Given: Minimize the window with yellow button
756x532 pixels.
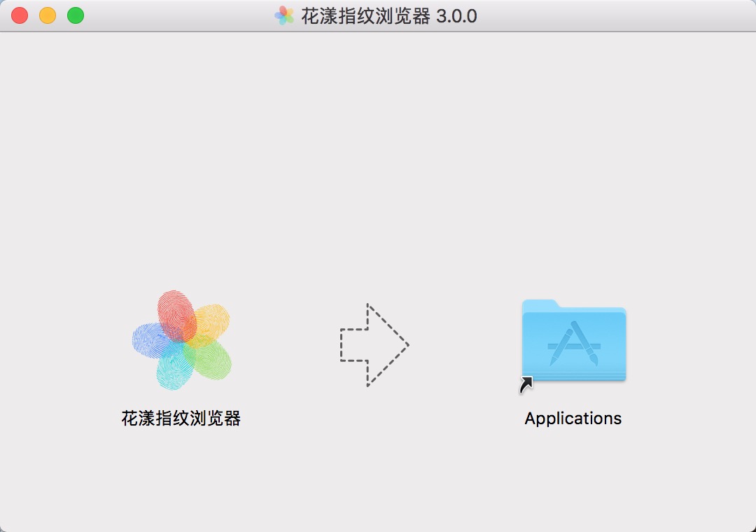Looking at the screenshot, I should coord(48,15).
